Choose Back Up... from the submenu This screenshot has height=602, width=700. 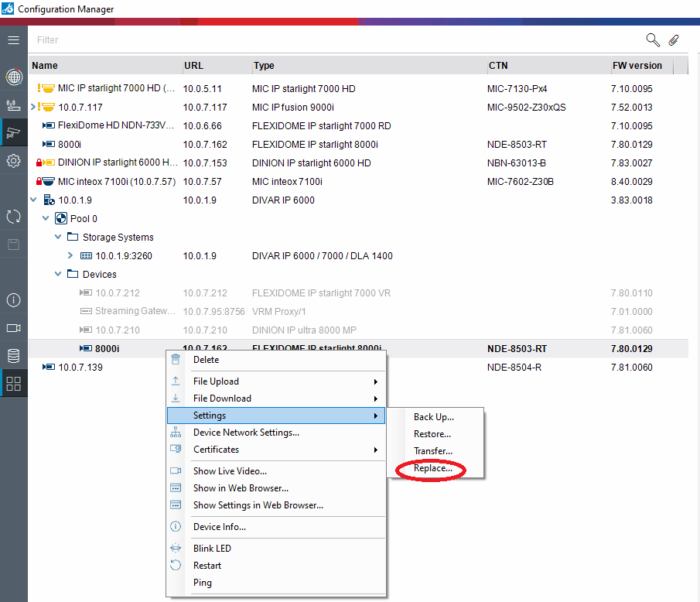coord(433,417)
